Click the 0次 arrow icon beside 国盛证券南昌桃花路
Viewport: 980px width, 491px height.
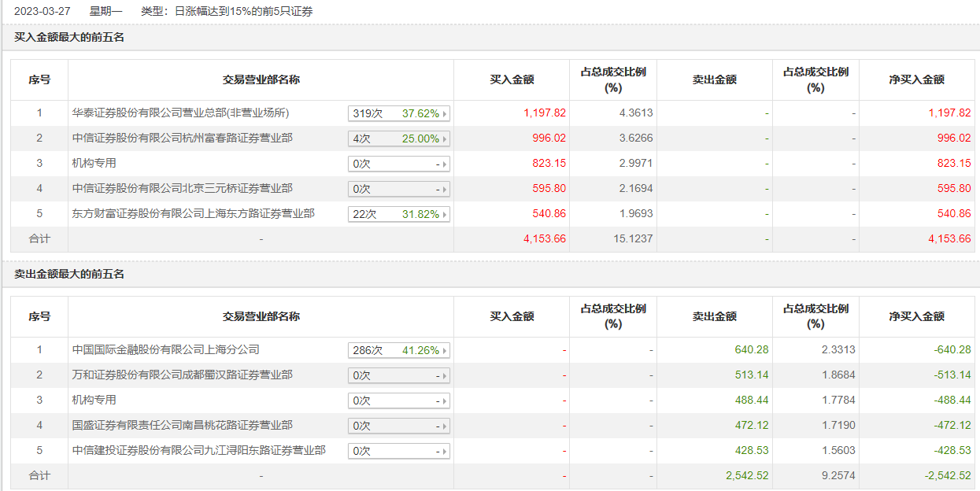(x=444, y=426)
